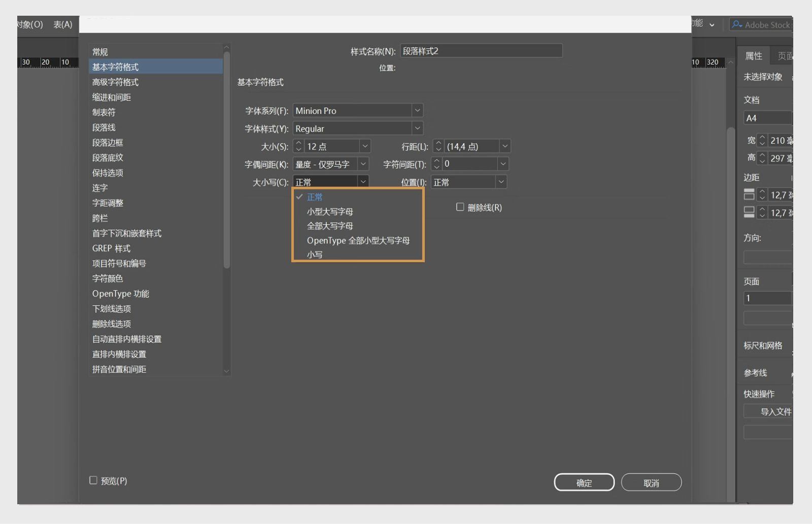
Task: Go to the 保持选项 category
Action: click(x=156, y=172)
